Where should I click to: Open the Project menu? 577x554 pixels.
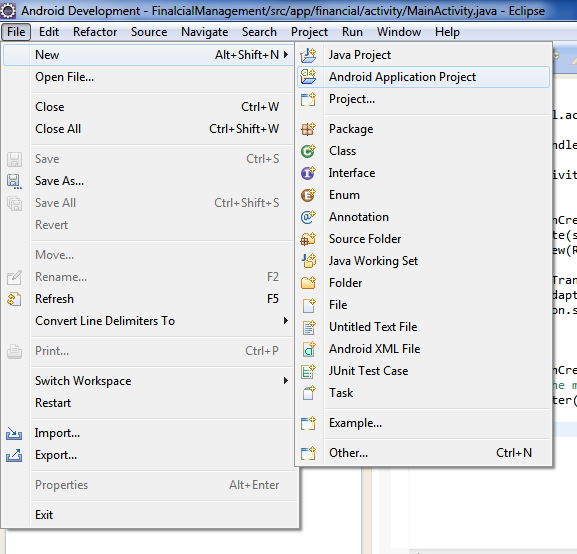coord(309,32)
